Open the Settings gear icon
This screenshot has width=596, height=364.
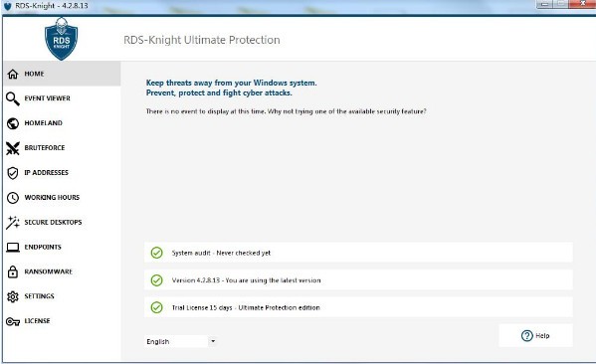point(13,296)
